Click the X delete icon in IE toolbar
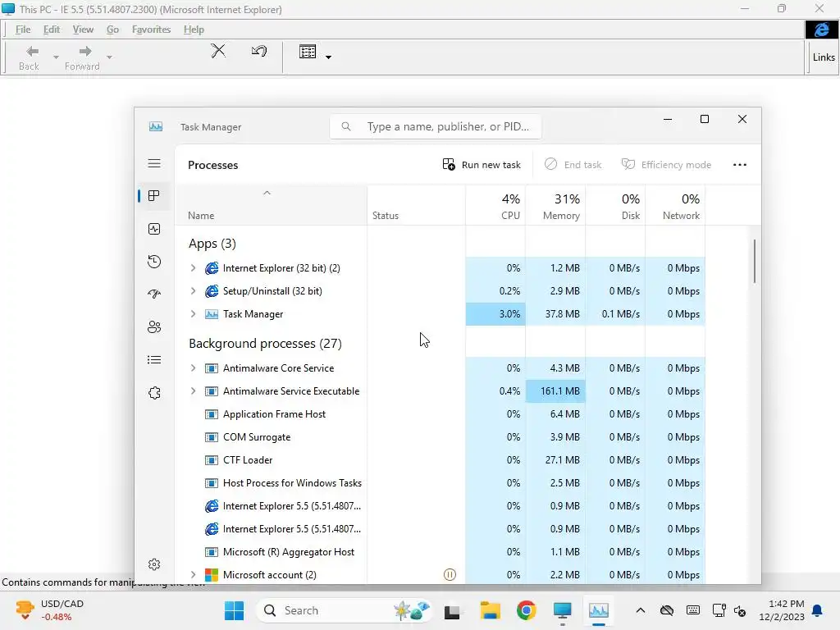This screenshot has height=630, width=840. pyautogui.click(x=218, y=51)
